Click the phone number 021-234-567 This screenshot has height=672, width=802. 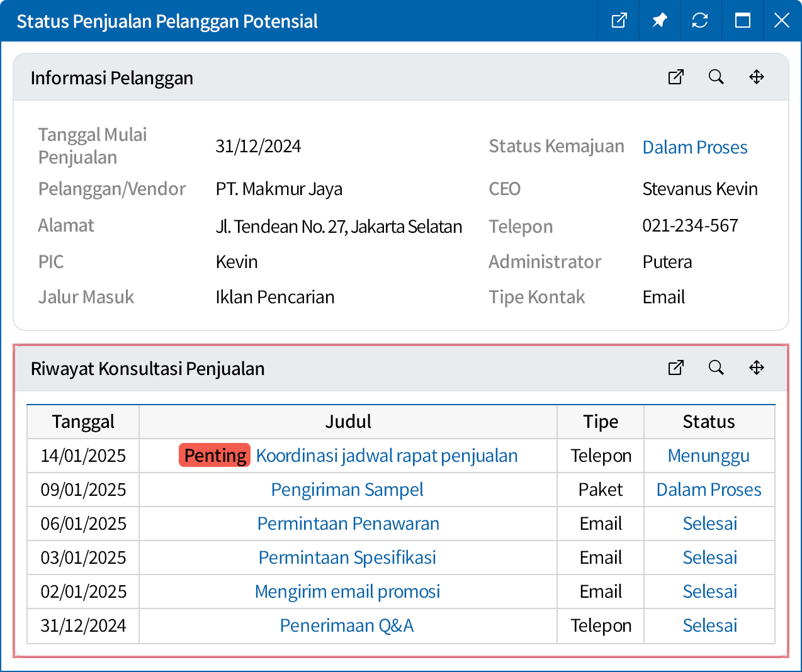(x=690, y=225)
